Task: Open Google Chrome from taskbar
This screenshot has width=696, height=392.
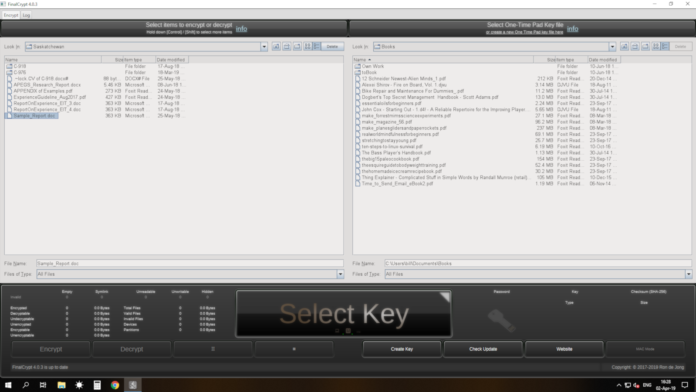Action: [x=115, y=385]
